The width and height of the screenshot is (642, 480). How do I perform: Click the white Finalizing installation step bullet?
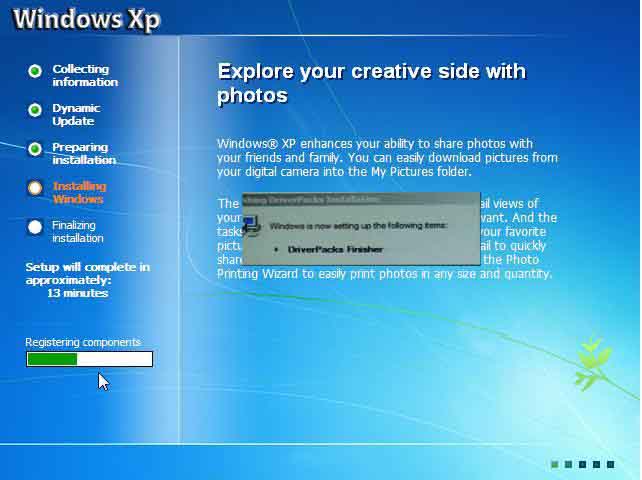35,227
